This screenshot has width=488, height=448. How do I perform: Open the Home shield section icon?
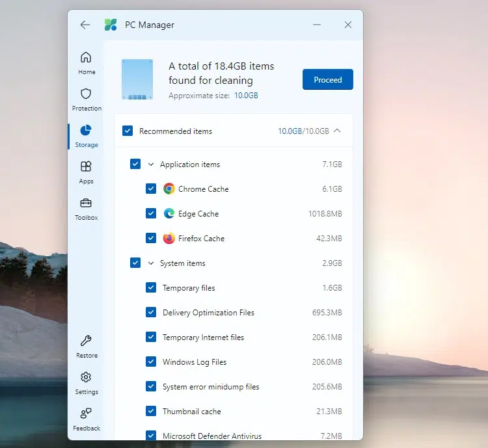tap(87, 58)
